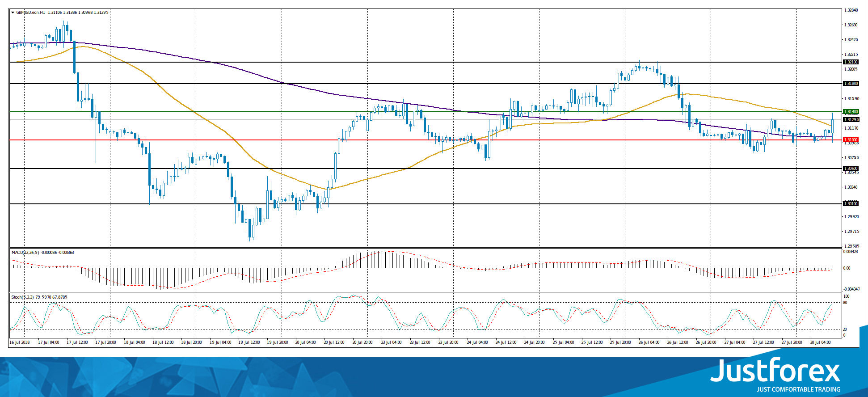Click the 27 Jul 12:00 time label
Viewport: 868px width, 397px height.
[763, 342]
